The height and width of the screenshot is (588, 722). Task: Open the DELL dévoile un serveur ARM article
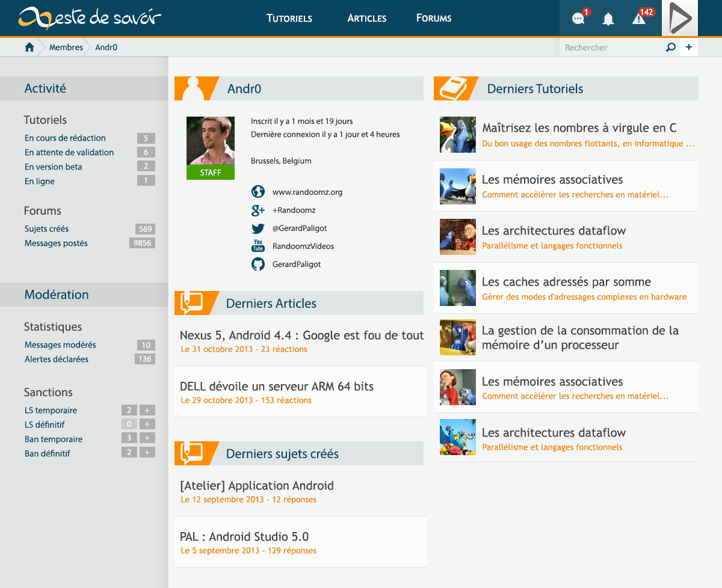pos(277,387)
